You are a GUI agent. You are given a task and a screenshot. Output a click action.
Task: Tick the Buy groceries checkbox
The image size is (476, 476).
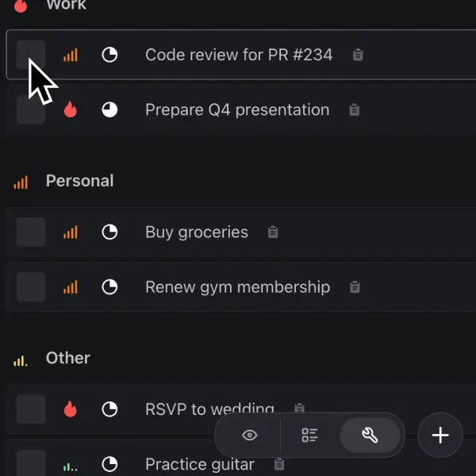pyautogui.click(x=31, y=232)
